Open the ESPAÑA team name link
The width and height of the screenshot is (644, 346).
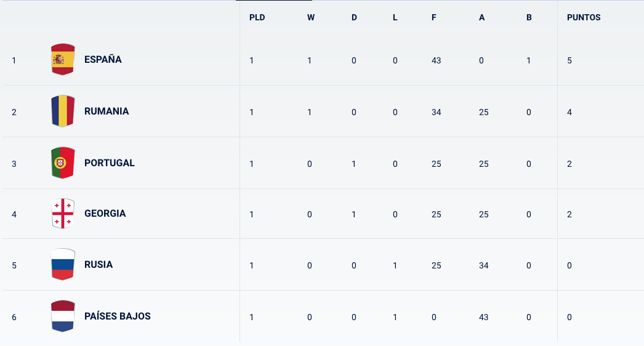pos(103,60)
